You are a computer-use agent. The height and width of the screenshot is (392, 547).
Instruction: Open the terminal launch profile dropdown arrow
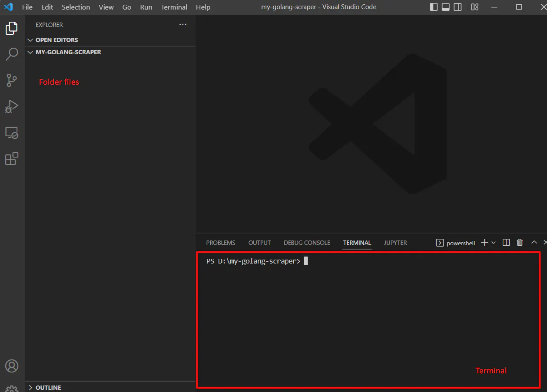tap(494, 243)
